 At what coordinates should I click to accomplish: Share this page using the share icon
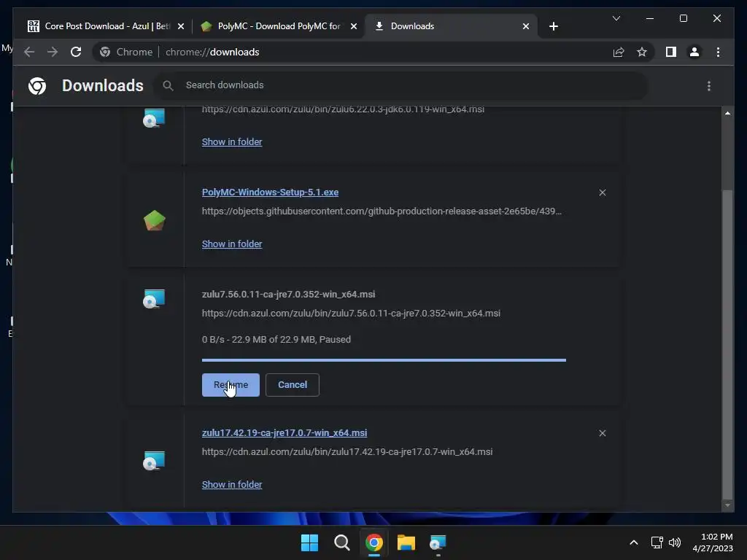(619, 52)
